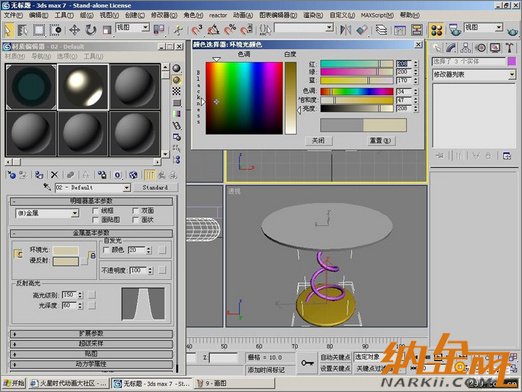Select the Move tool in the main toolbar

(74, 30)
